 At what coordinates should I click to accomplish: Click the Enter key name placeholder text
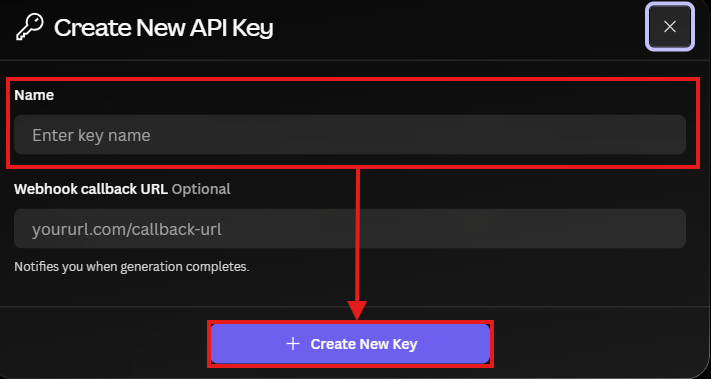coord(91,136)
